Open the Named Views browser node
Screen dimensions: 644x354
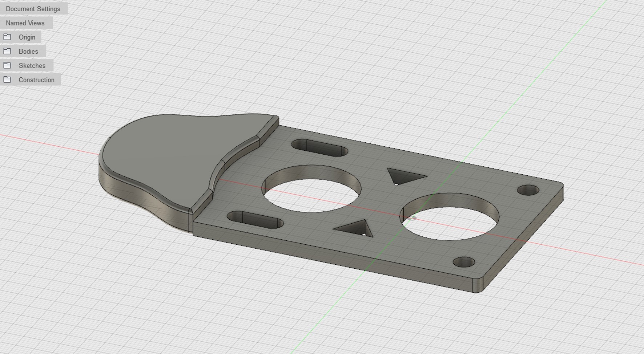click(x=25, y=23)
